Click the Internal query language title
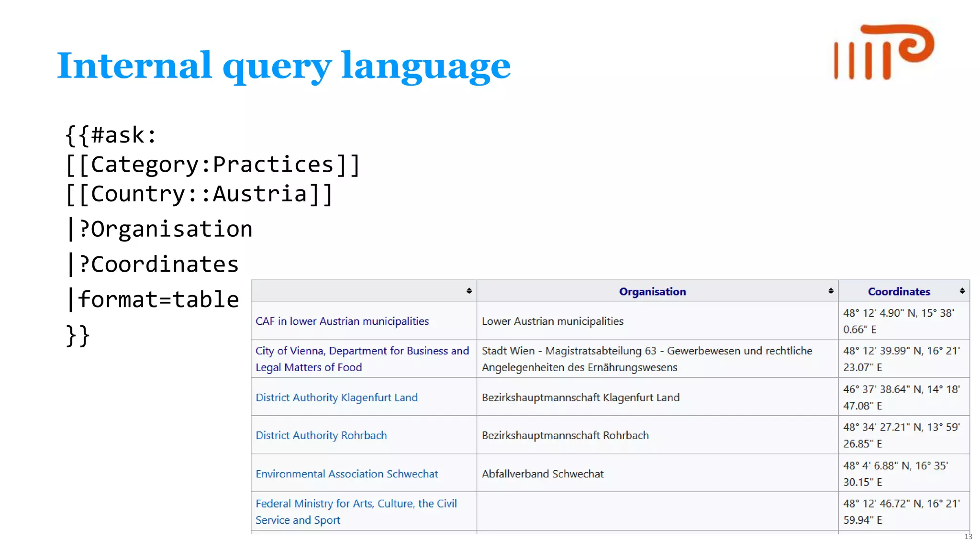 (x=284, y=66)
